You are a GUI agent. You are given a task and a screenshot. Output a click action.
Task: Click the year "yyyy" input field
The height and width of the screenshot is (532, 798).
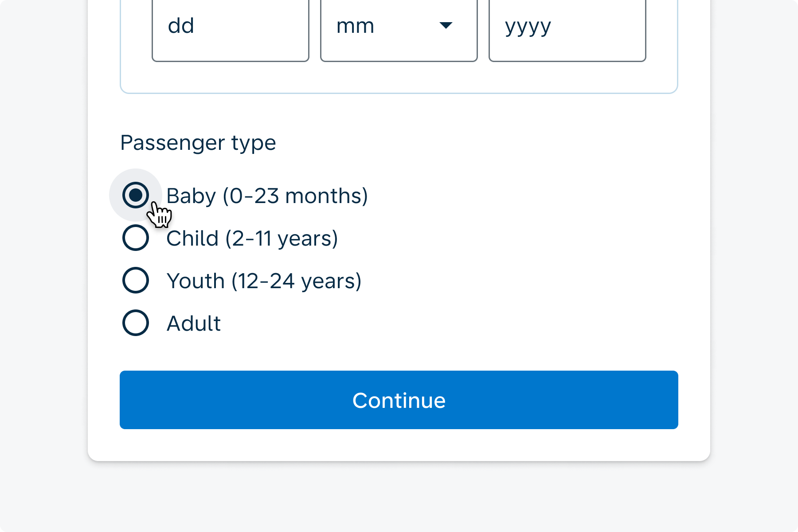point(567,31)
